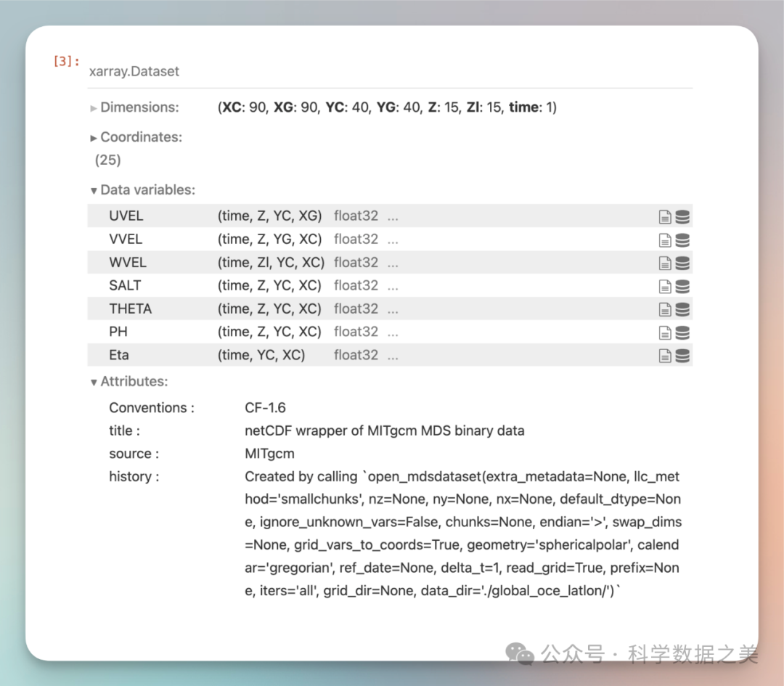Show data repr icon for UVEL
This screenshot has height=686, width=784.
[682, 216]
